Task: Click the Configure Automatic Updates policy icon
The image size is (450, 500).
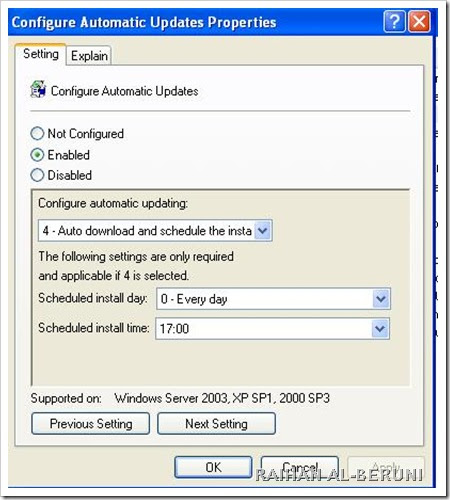Action: click(38, 89)
